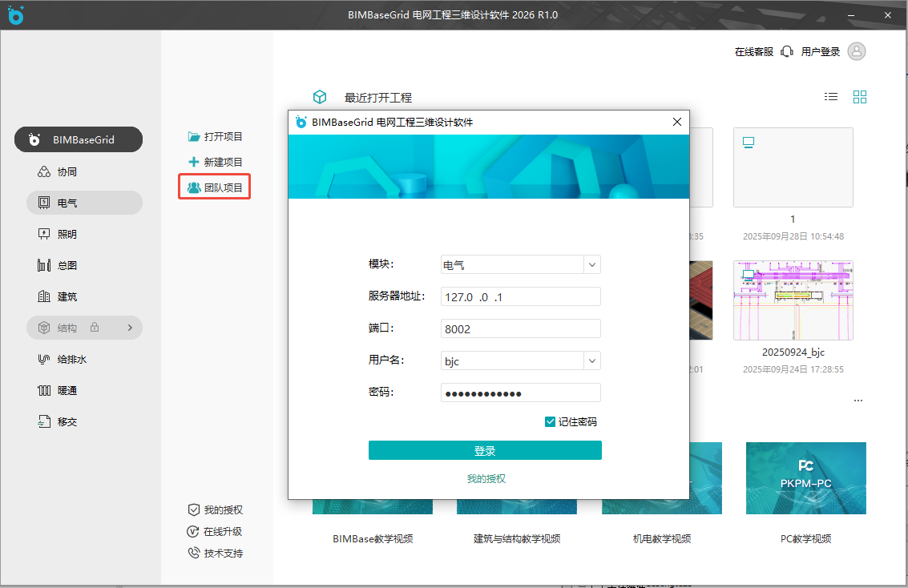
Task: Click the 总图 site plan icon
Action: click(x=44, y=265)
